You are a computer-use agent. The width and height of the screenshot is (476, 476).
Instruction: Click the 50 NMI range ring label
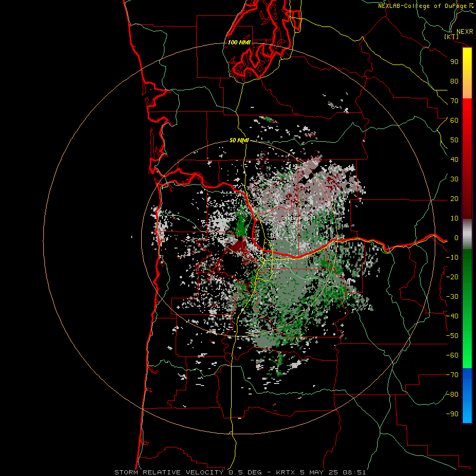point(239,140)
